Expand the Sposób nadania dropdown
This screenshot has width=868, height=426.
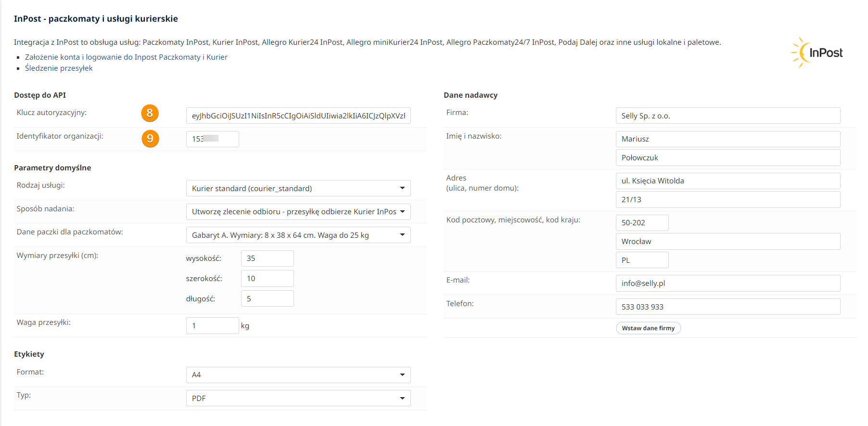pos(298,212)
